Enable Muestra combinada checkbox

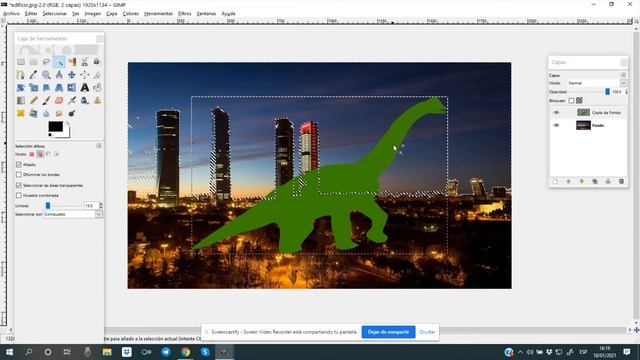(x=19, y=196)
